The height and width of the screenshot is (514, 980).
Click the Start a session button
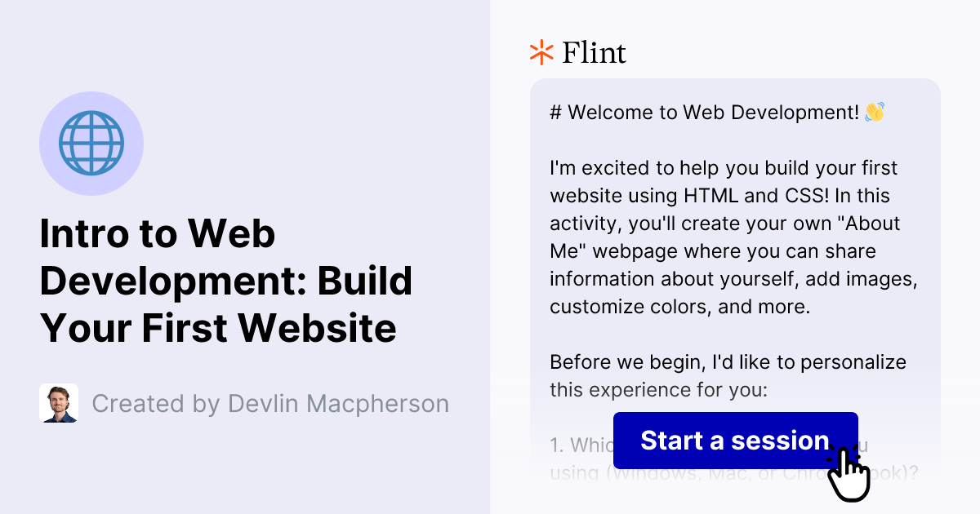734,441
